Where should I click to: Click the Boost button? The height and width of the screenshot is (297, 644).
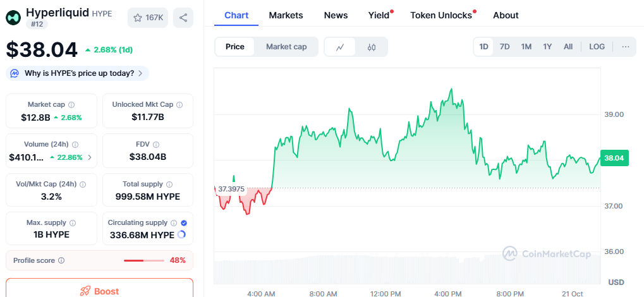[x=100, y=291]
